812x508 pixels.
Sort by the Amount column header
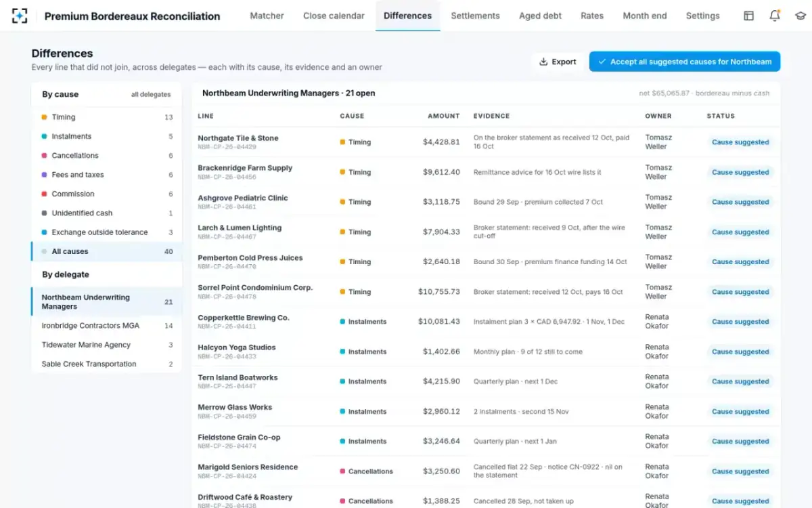444,116
